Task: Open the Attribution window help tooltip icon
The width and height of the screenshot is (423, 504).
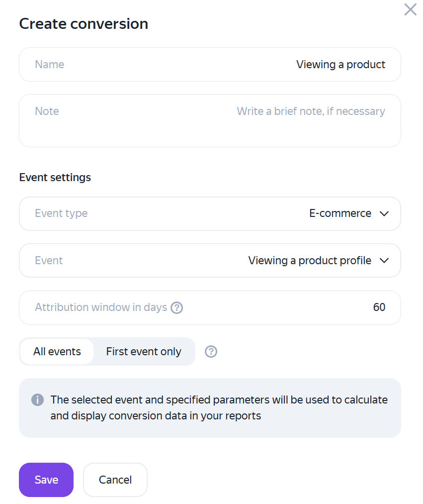Action: (176, 307)
